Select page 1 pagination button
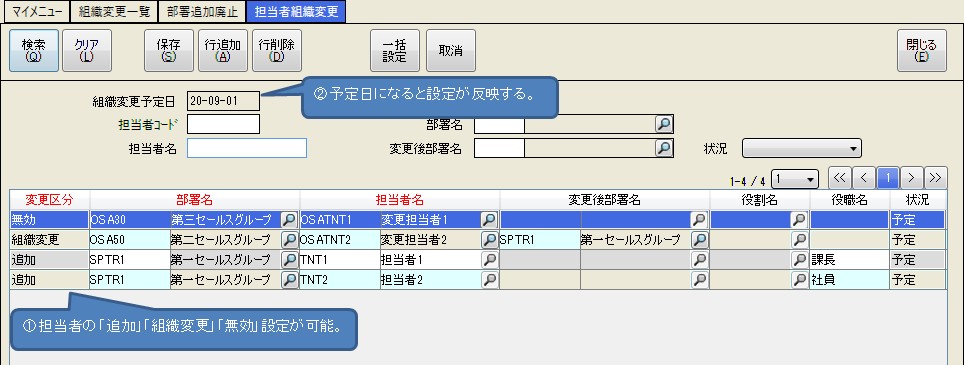Screen dimensions: 964x365 pos(887,178)
